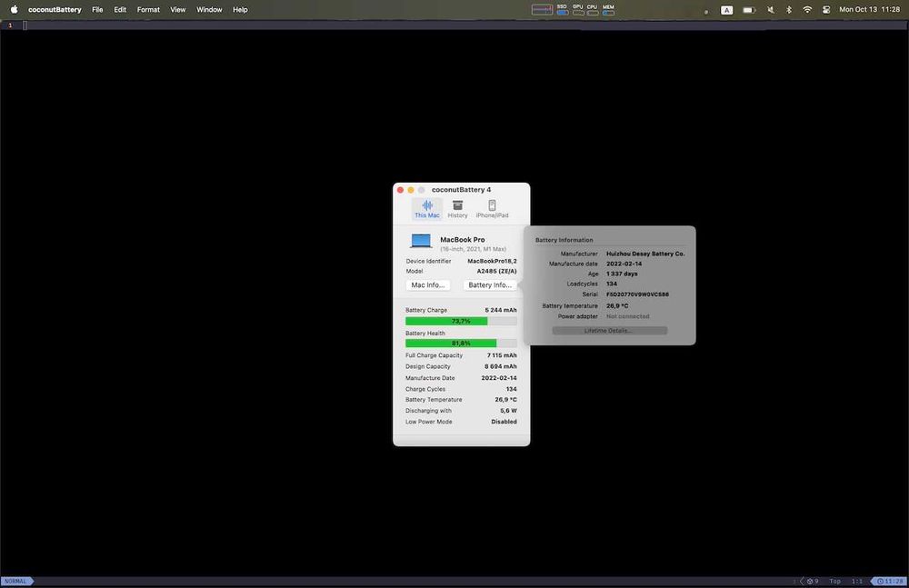
Task: Open the File menu
Action: 97,9
